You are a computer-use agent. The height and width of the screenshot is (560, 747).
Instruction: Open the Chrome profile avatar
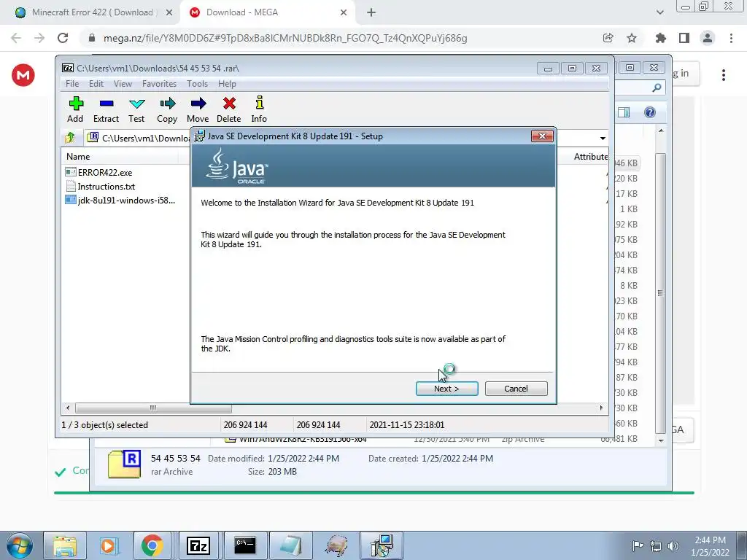pyautogui.click(x=708, y=38)
